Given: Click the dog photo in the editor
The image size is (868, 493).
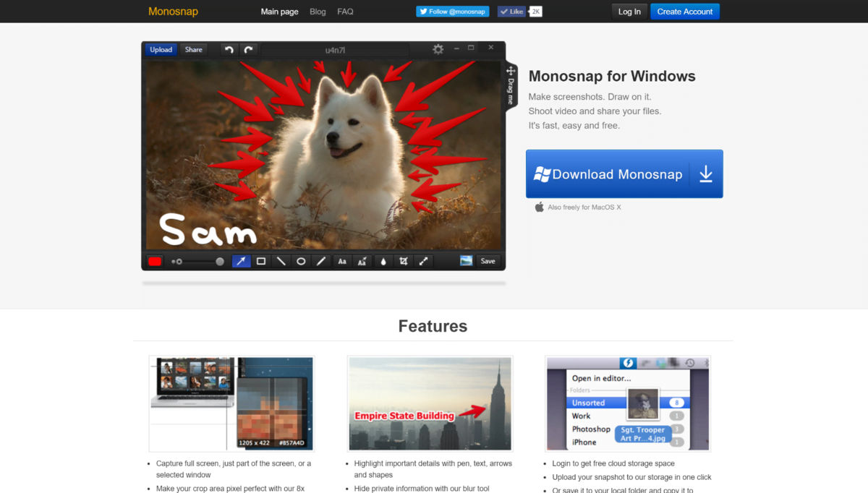Looking at the screenshot, I should [x=323, y=155].
